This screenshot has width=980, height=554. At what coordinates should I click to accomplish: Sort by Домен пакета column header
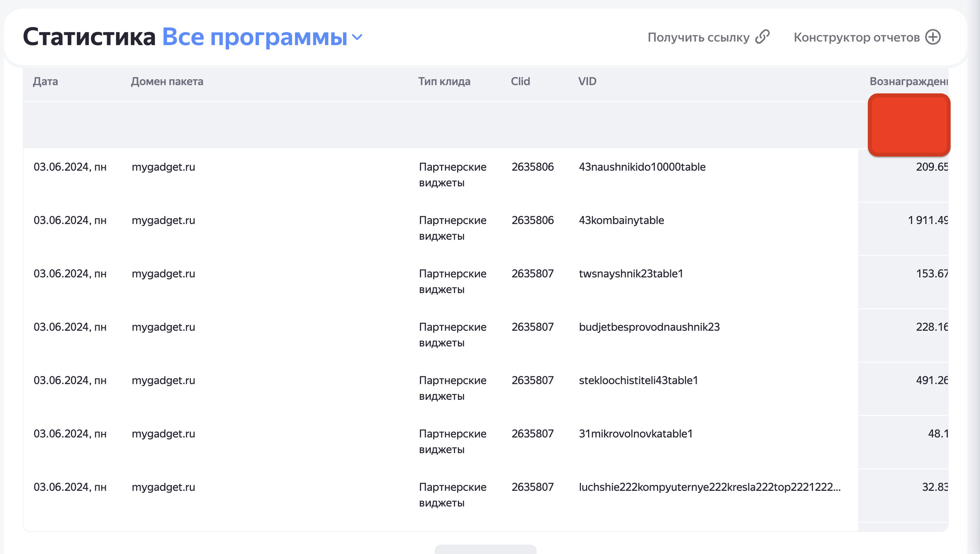click(x=167, y=81)
